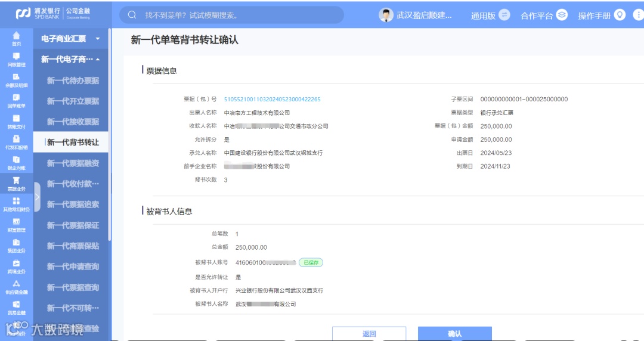Open the 操作手册 link
The image size is (644, 341).
595,15
